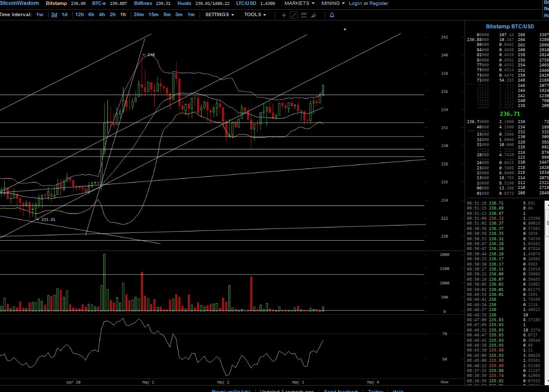Open the LTC/USD market link
This screenshot has height=392, width=549.
pos(246,3)
